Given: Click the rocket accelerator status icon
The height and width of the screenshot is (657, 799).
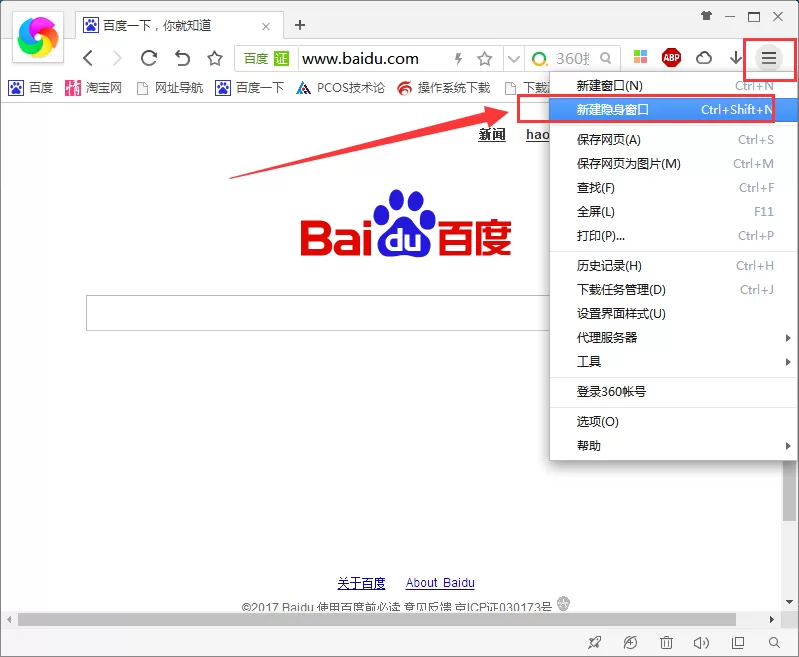Looking at the screenshot, I should pyautogui.click(x=594, y=643).
